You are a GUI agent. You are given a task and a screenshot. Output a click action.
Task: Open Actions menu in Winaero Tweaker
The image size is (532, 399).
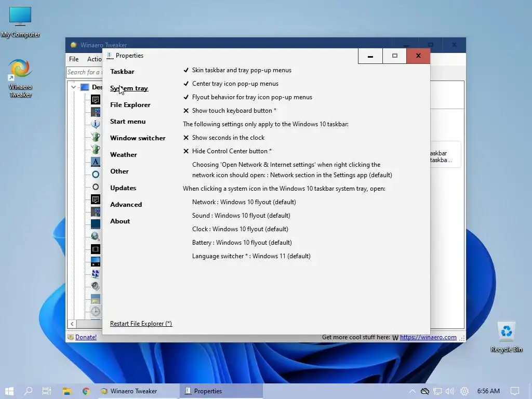pyautogui.click(x=95, y=59)
